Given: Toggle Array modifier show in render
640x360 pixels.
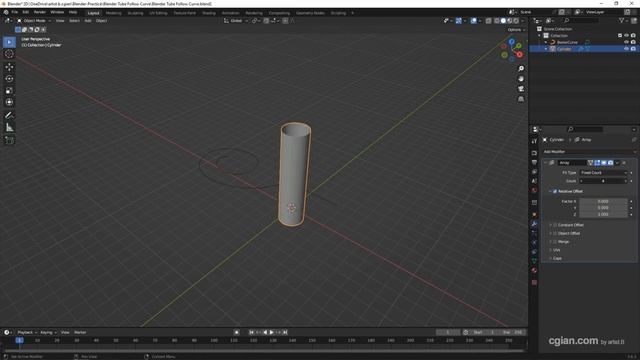Looking at the screenshot, I should (610, 162).
